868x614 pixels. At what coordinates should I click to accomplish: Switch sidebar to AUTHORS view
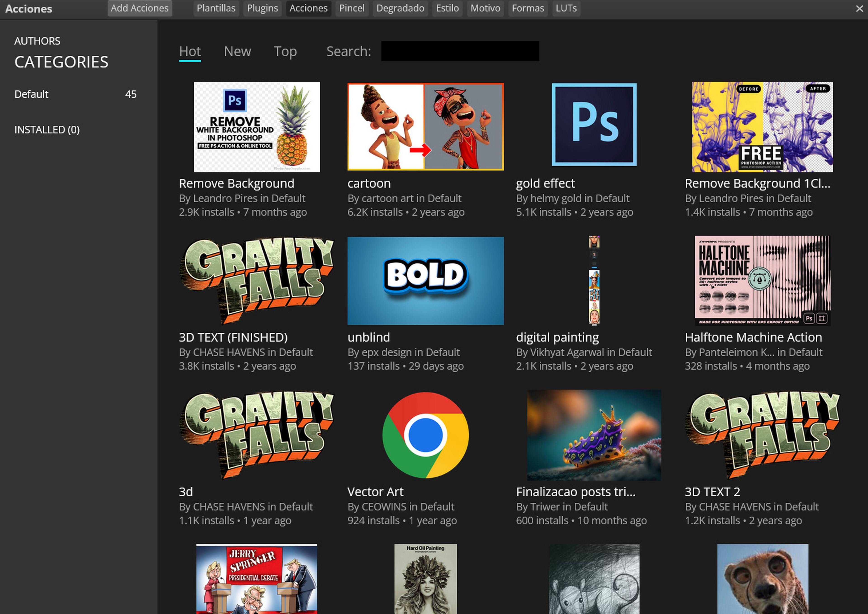click(x=37, y=41)
